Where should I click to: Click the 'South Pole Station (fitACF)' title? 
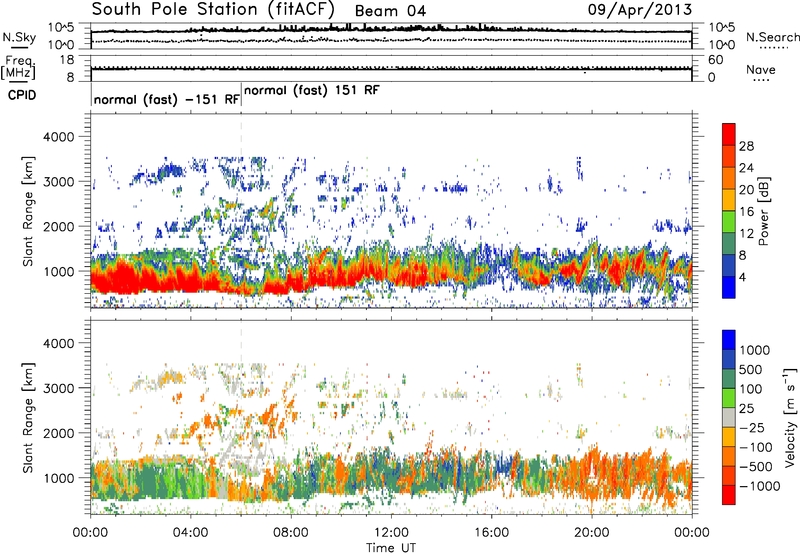[213, 9]
